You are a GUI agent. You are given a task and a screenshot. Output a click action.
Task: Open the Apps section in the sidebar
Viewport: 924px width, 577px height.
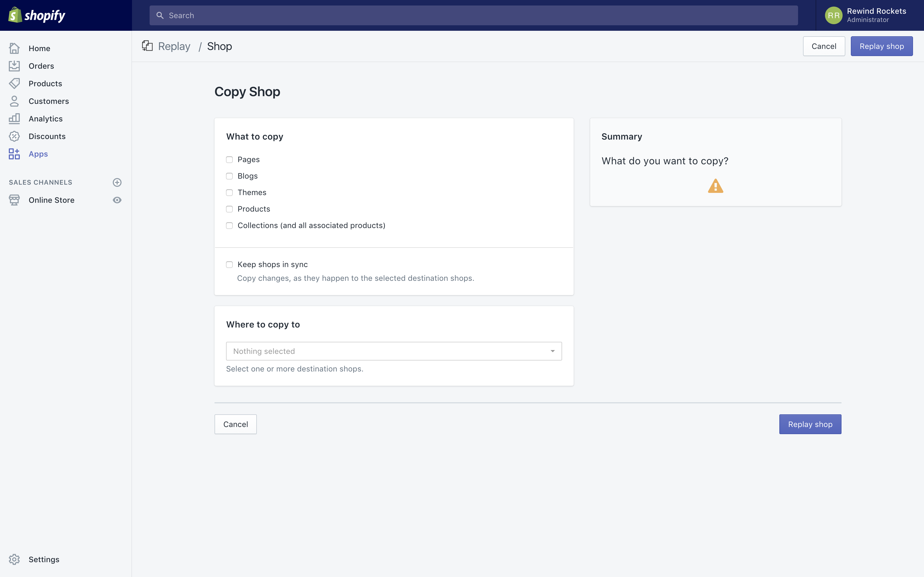coord(38,154)
